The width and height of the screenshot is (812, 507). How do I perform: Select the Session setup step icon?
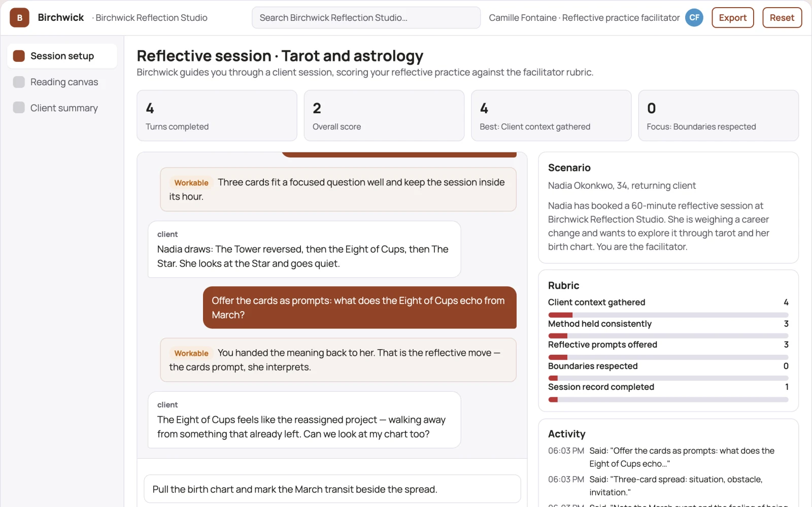[x=19, y=56]
